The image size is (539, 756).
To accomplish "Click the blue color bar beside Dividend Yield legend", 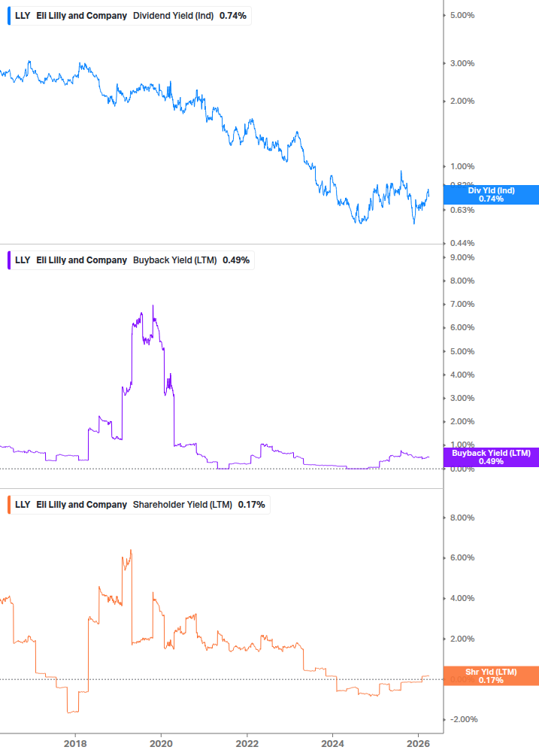I will [x=9, y=16].
